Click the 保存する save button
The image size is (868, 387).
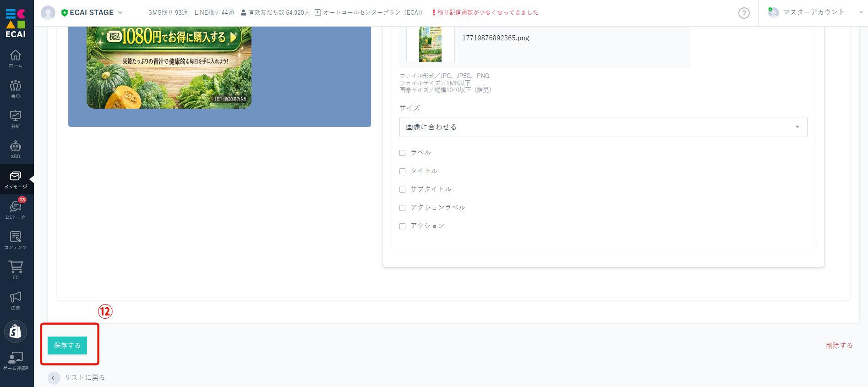[x=67, y=345]
